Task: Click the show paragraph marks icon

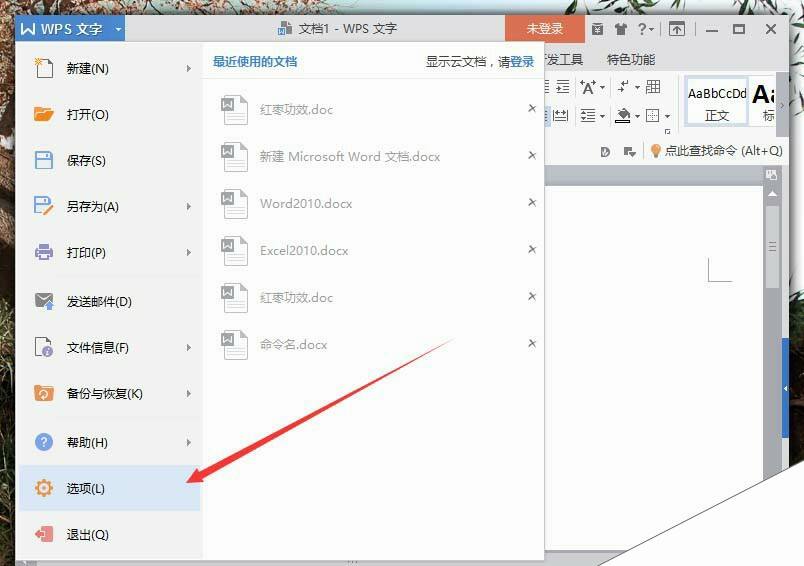Action: [624, 87]
